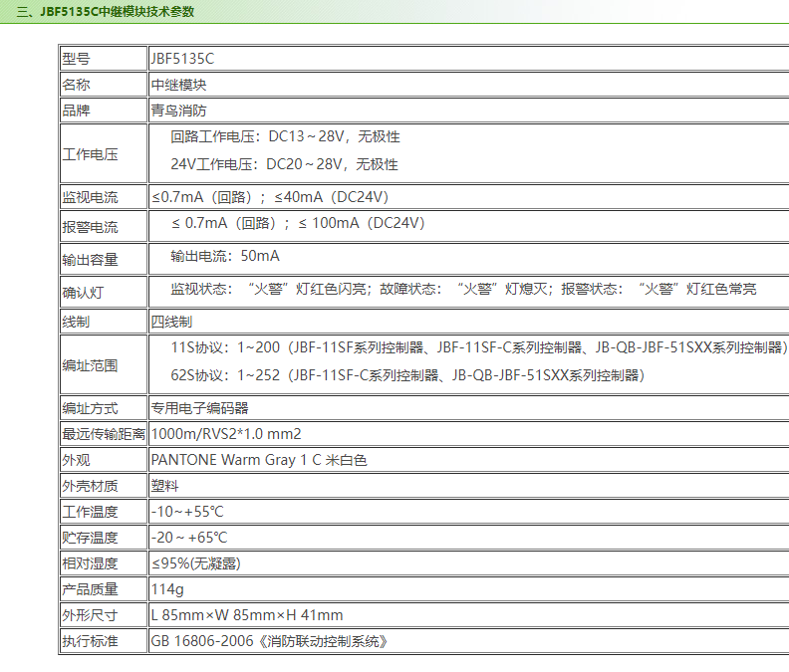Select the 外观 label cell
Viewport: 789px width, 672px height.
104,460
